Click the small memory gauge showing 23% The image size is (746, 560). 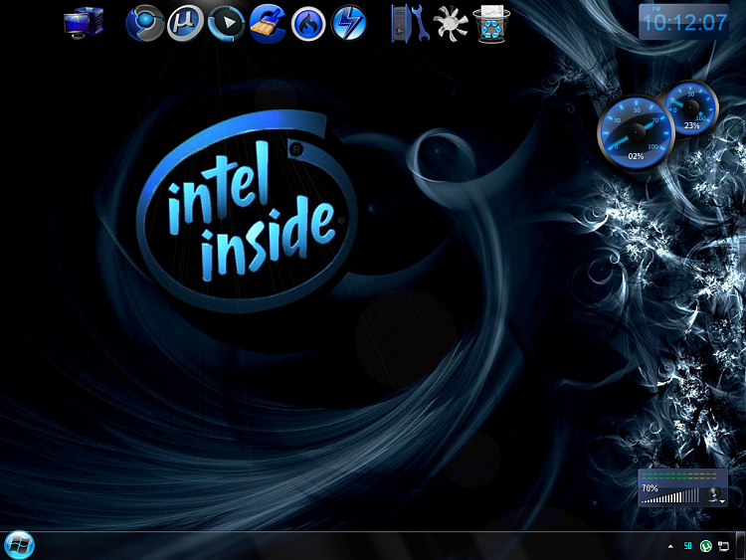tap(691, 108)
